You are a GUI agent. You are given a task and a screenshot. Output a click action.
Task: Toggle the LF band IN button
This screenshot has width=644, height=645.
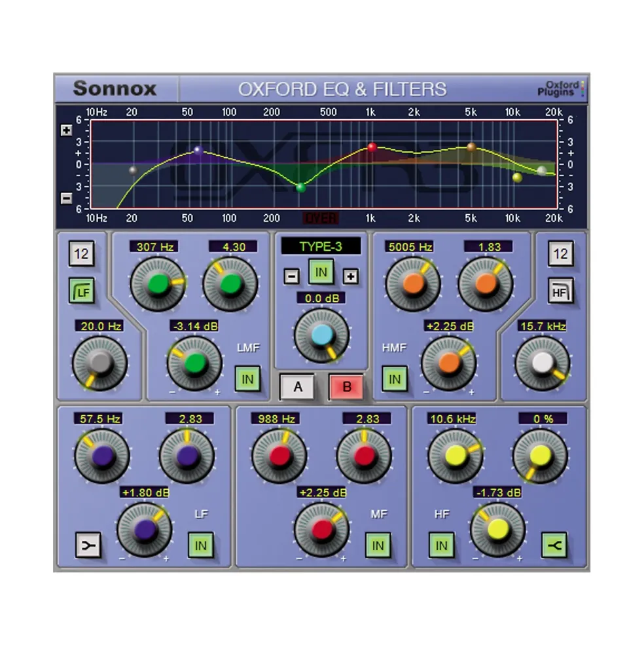[201, 545]
